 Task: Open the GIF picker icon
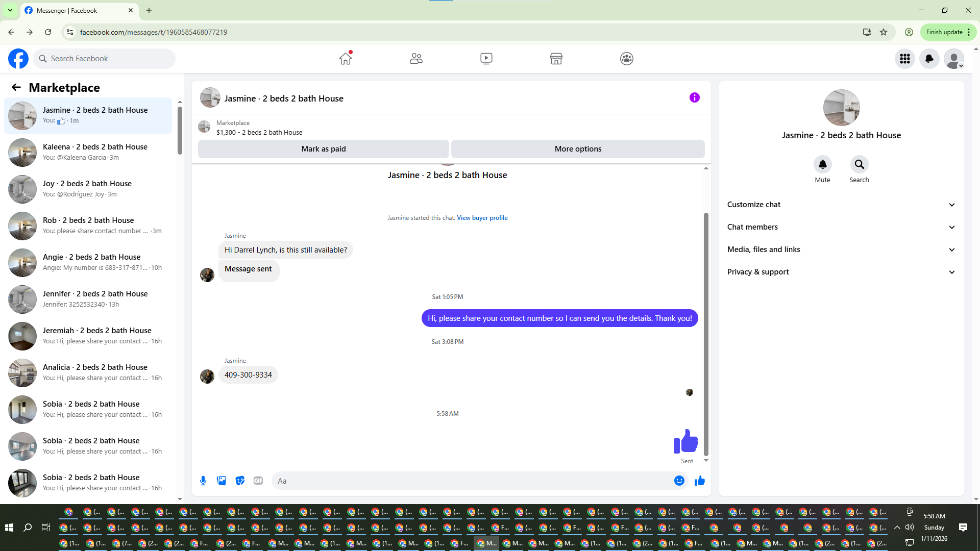[258, 481]
